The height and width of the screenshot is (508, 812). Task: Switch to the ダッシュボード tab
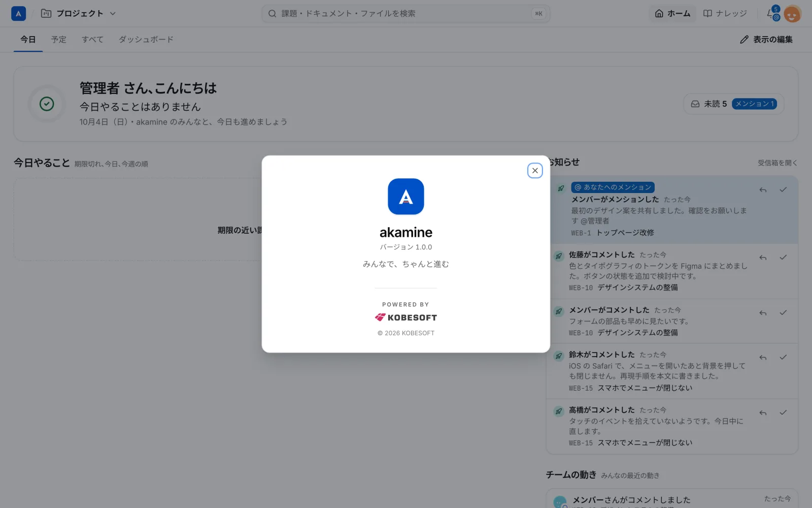click(146, 40)
